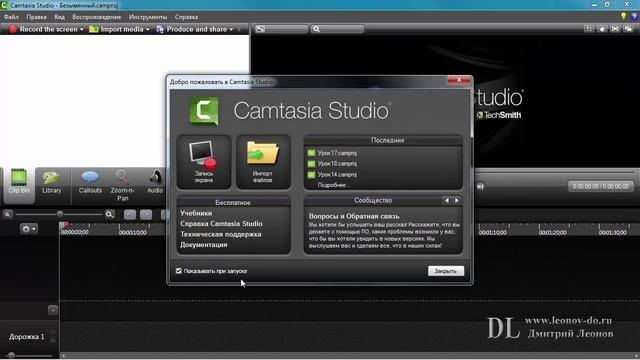Click the Импорт файлов folder button
640x360 pixels.
click(263, 162)
